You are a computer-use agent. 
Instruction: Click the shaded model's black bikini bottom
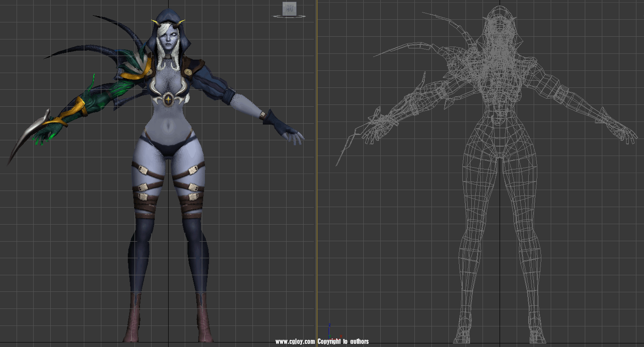[168, 147]
